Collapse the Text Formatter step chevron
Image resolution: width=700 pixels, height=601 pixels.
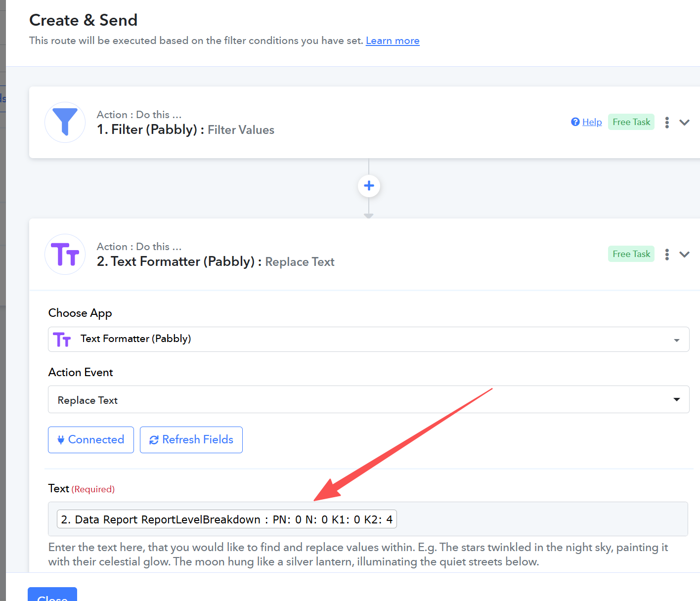684,254
